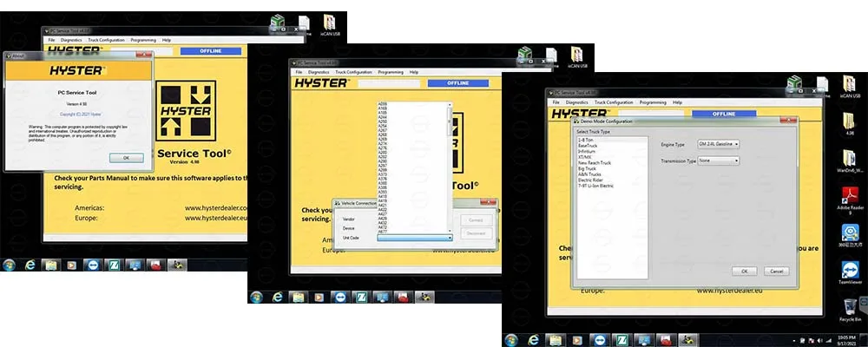Collapse the Unit Code combo box arrow
This screenshot has height=347, width=868.
(x=450, y=238)
